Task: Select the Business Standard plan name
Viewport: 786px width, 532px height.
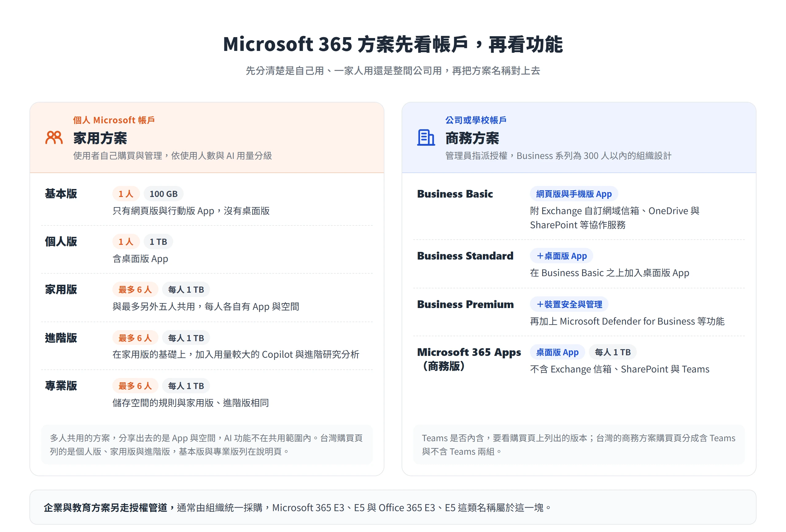Action: point(465,256)
